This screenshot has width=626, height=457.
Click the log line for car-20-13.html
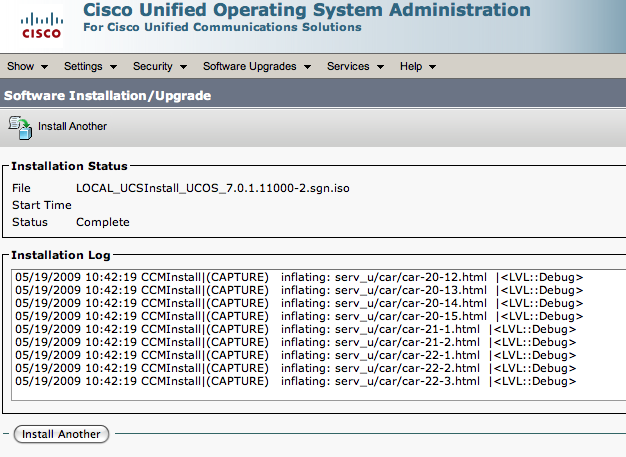299,290
